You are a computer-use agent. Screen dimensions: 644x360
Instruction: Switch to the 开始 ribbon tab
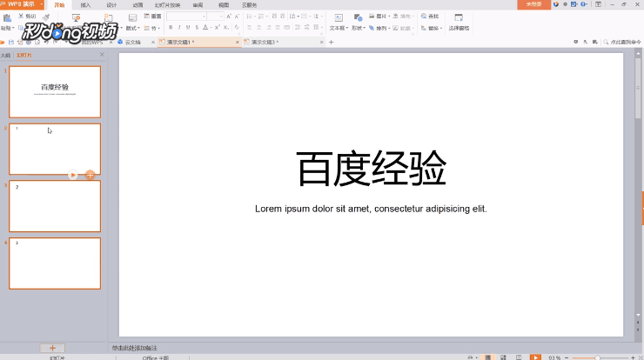(x=59, y=5)
